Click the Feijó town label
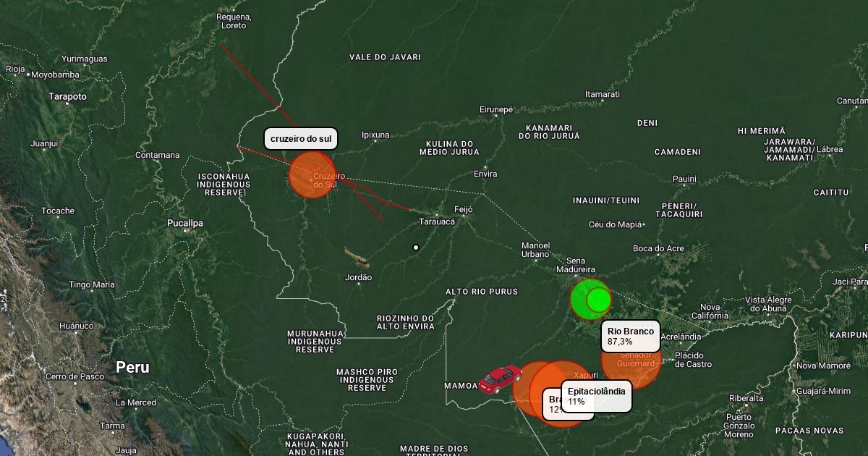 point(463,209)
